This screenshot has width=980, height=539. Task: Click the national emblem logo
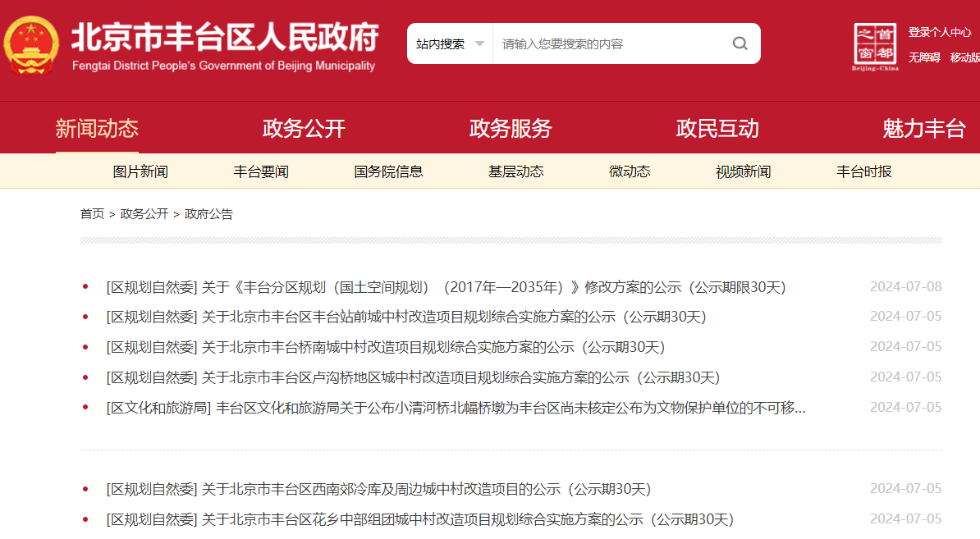(31, 45)
